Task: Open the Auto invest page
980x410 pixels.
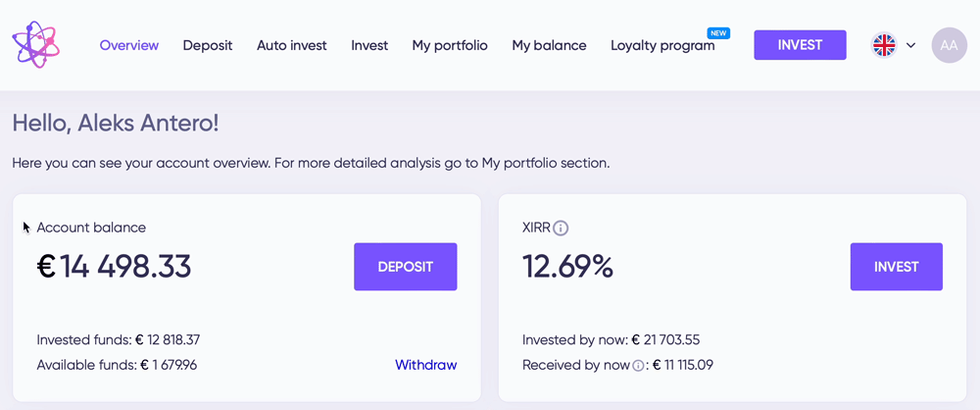Action: [292, 45]
